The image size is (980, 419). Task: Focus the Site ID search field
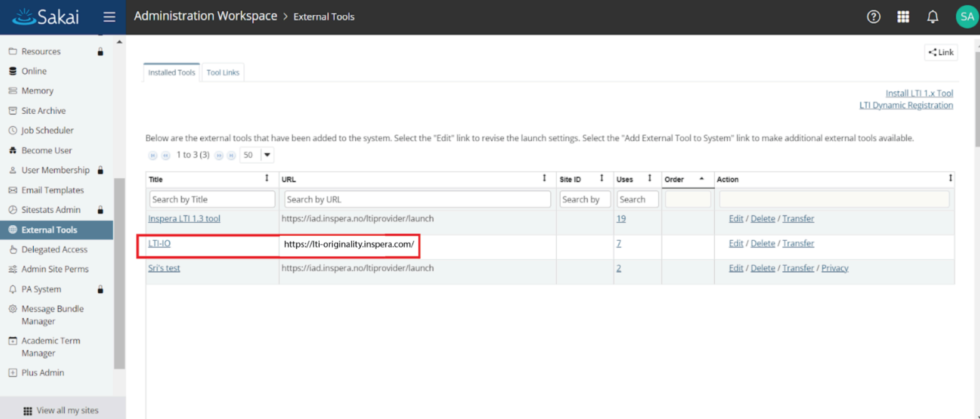585,199
